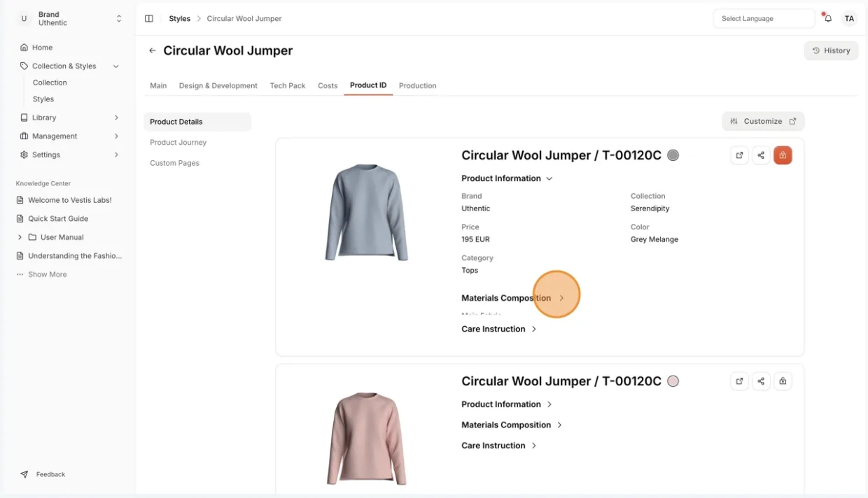The height and width of the screenshot is (498, 868).
Task: Open Quick Start Guide link
Action: coord(58,218)
